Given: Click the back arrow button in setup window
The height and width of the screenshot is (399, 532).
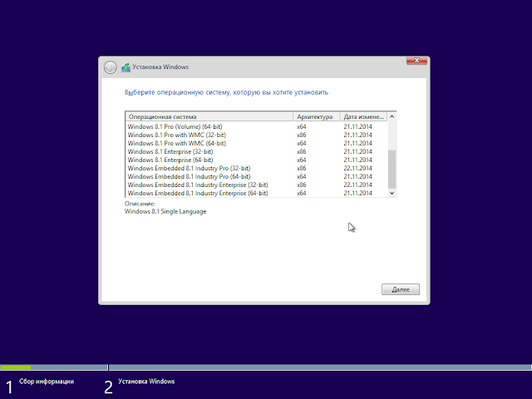Looking at the screenshot, I should click(x=111, y=67).
